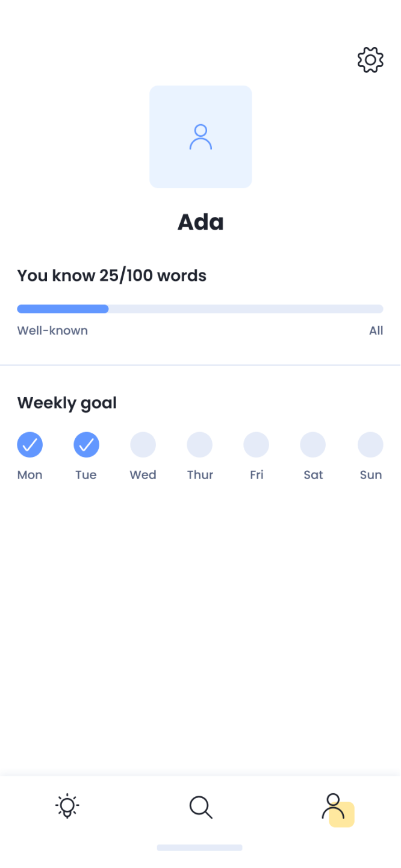Tap the home indicator bar at bottom

click(x=199, y=848)
